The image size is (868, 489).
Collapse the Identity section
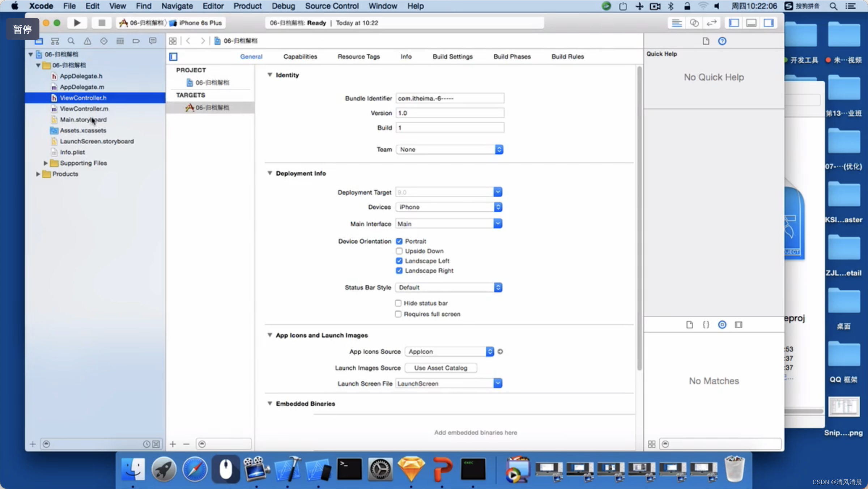coord(270,75)
